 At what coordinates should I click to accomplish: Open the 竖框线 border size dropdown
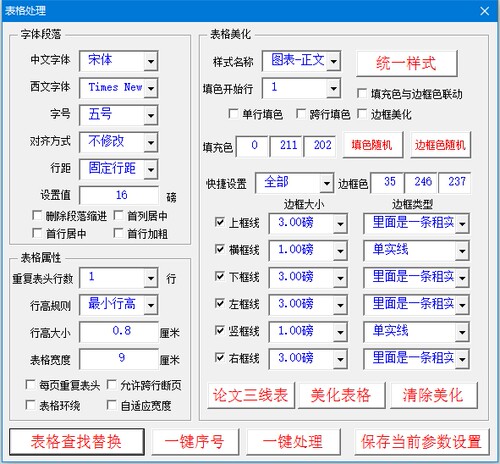pyautogui.click(x=340, y=332)
